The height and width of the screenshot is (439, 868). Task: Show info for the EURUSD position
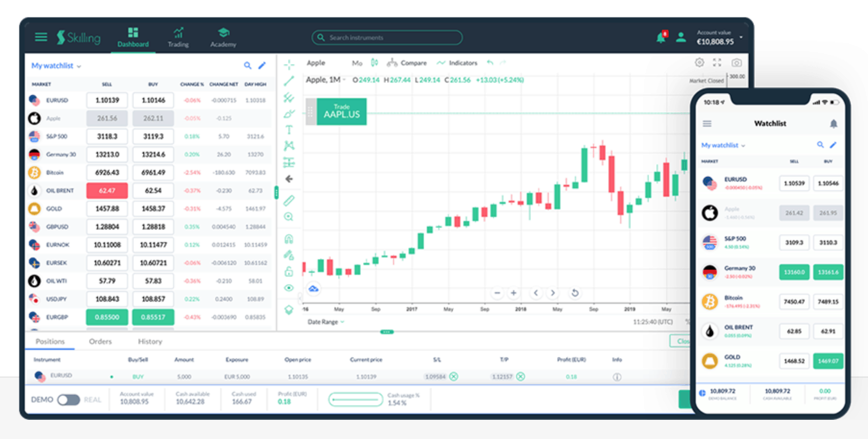pyautogui.click(x=617, y=377)
